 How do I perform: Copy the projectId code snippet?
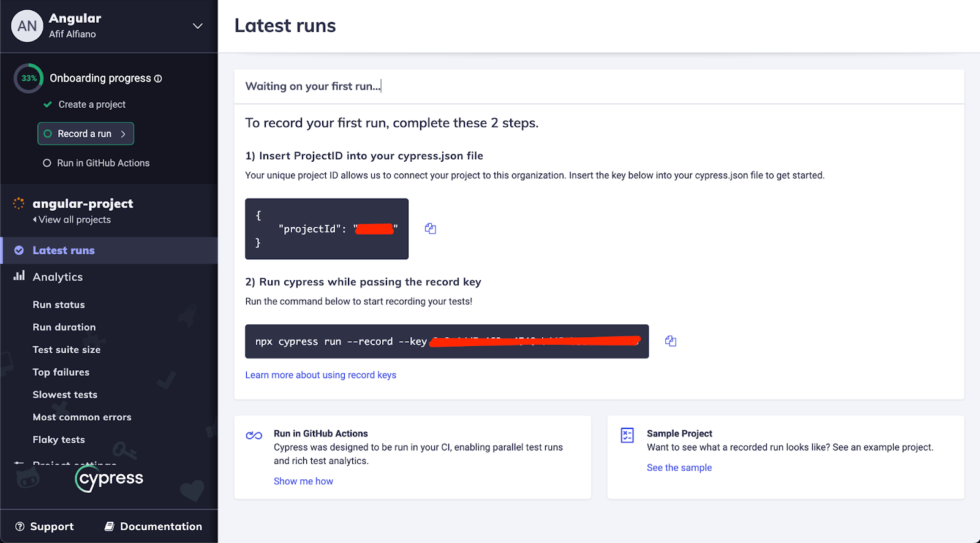tap(431, 229)
